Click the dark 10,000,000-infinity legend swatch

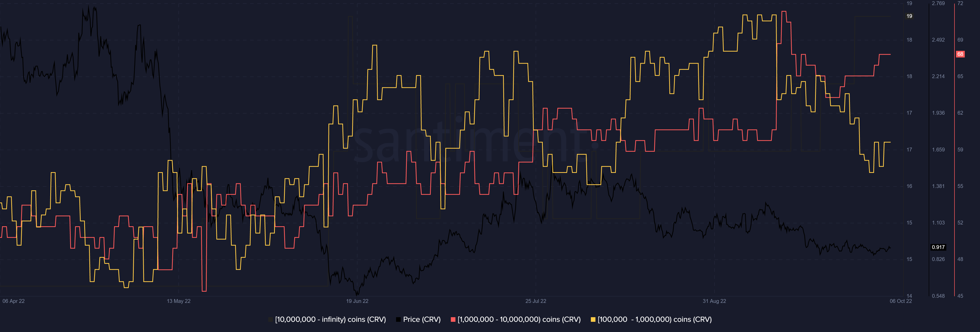point(271,319)
